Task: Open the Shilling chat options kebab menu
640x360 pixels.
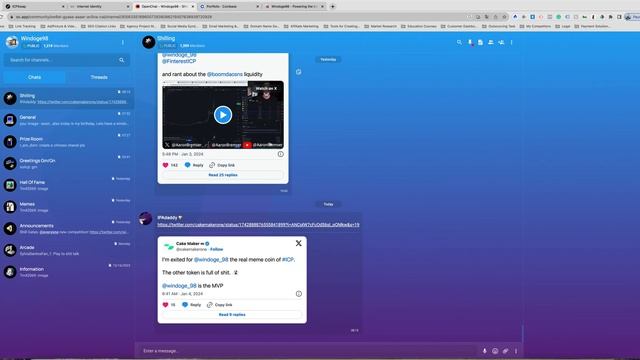Action: point(511,42)
